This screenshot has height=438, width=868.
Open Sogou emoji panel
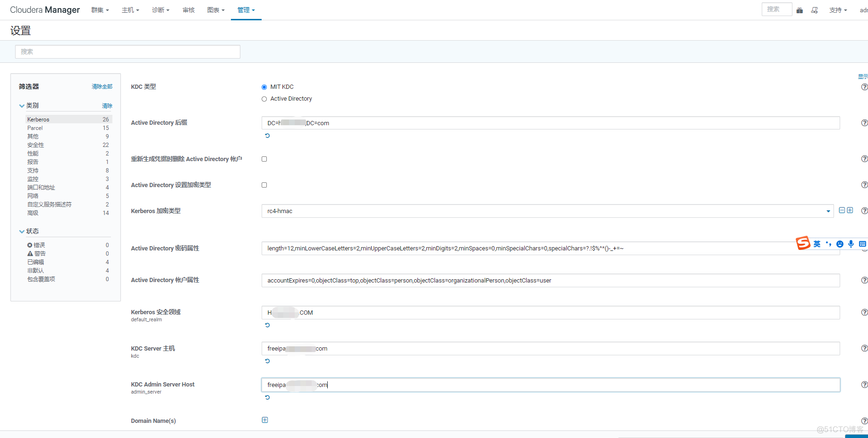pyautogui.click(x=840, y=244)
